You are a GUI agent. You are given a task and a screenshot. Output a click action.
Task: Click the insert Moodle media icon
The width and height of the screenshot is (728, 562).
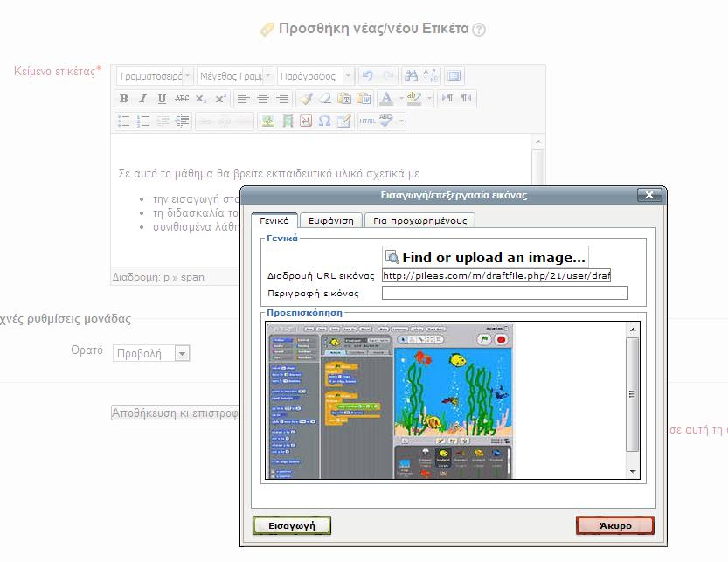click(x=287, y=121)
